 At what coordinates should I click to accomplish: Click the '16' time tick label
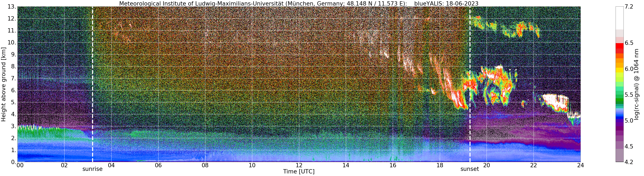pos(393,165)
